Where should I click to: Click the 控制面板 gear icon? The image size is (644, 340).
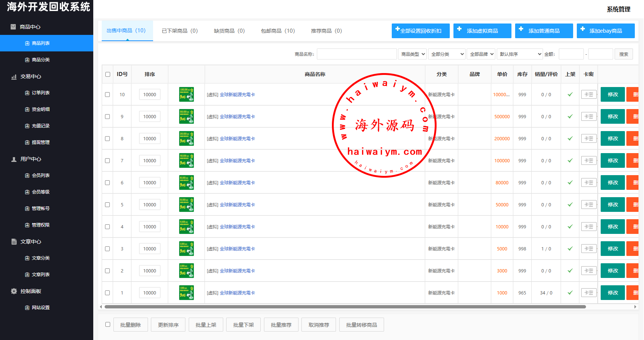(x=14, y=291)
